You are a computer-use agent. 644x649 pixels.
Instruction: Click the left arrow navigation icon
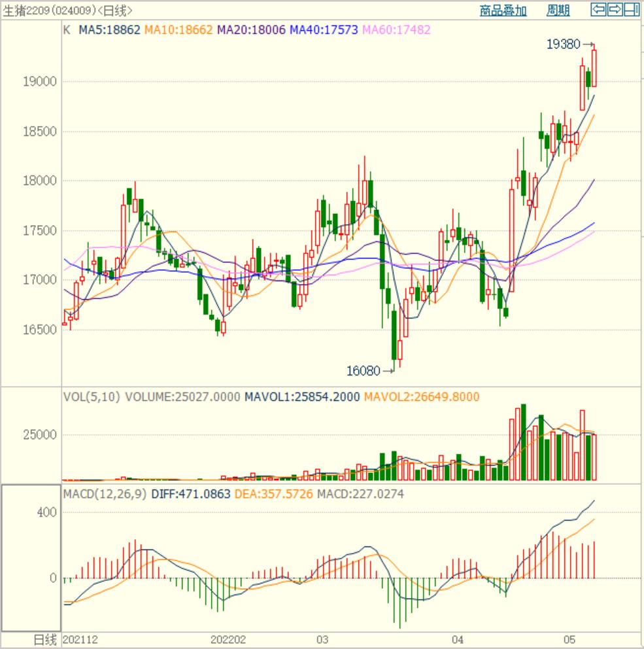pos(598,9)
